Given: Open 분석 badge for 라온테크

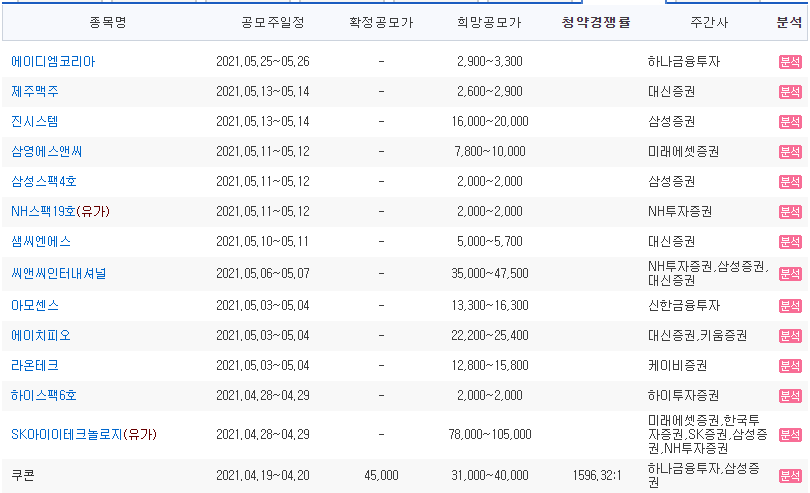Looking at the screenshot, I should pos(790,366).
